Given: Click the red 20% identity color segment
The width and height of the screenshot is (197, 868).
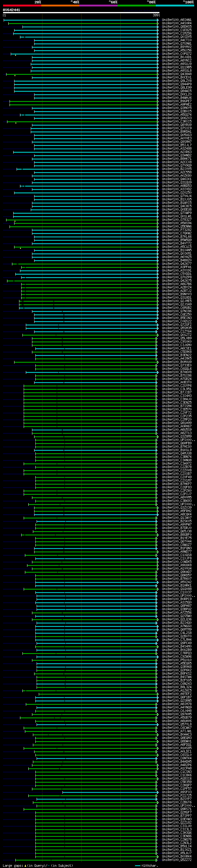Looking at the screenshot, I should 22,6.
